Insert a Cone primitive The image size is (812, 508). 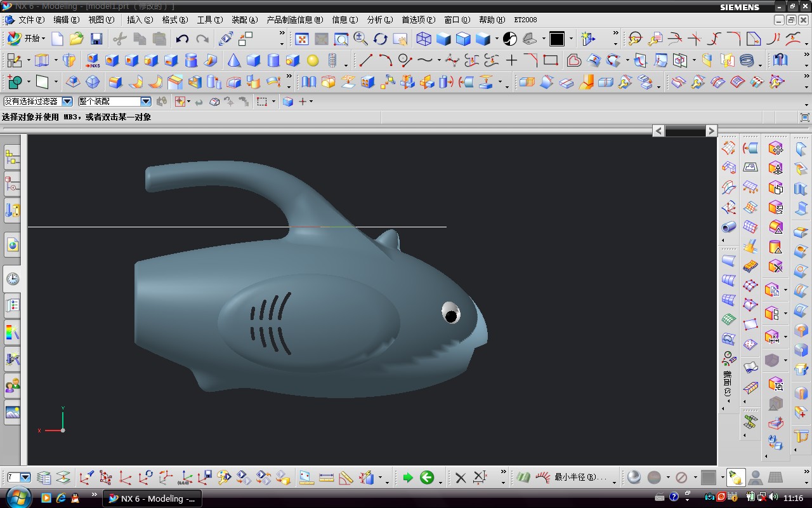tap(234, 60)
